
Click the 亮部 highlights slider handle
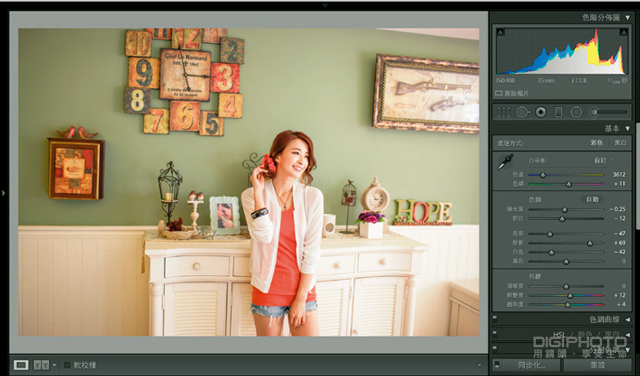(x=550, y=234)
